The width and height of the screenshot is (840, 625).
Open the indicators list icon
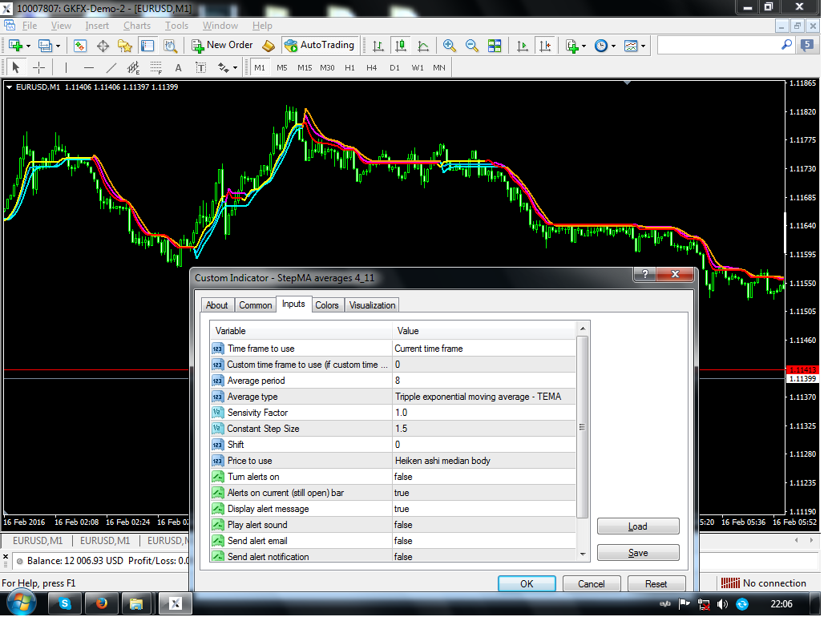572,46
